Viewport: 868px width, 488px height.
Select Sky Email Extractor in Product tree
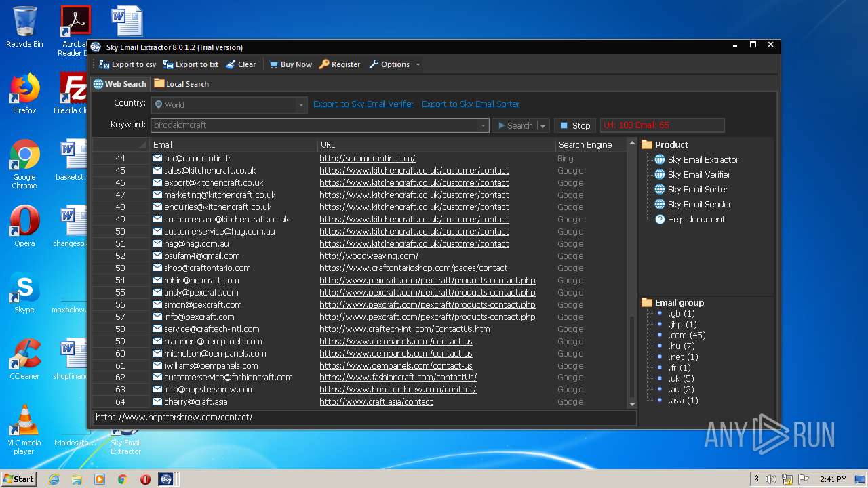click(703, 159)
